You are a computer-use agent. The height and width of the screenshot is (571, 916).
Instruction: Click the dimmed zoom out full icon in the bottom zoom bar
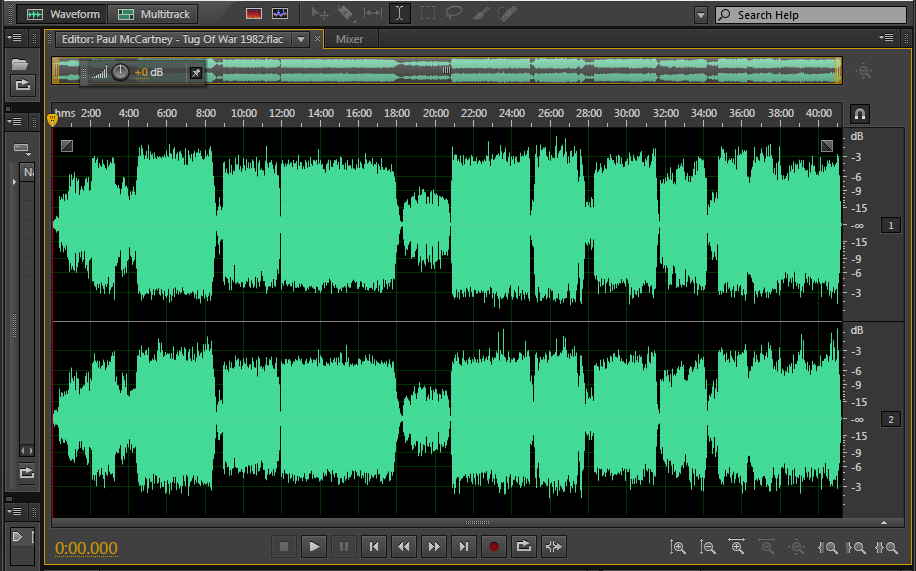point(797,548)
